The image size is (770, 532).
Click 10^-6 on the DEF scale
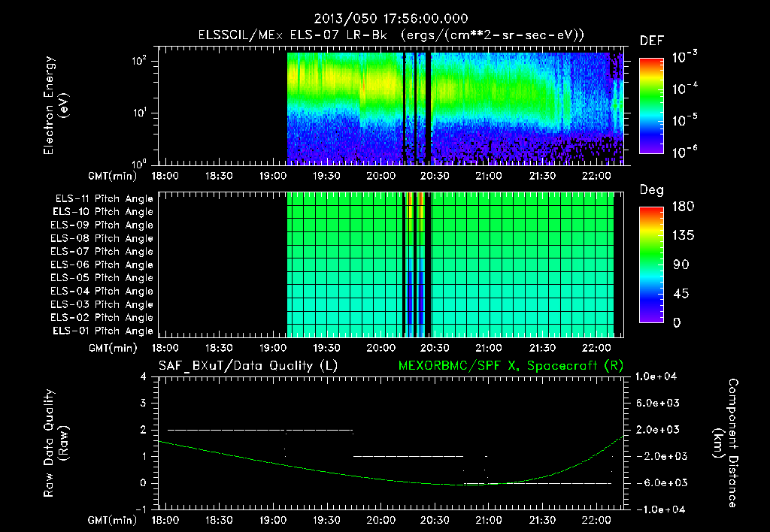tap(685, 152)
